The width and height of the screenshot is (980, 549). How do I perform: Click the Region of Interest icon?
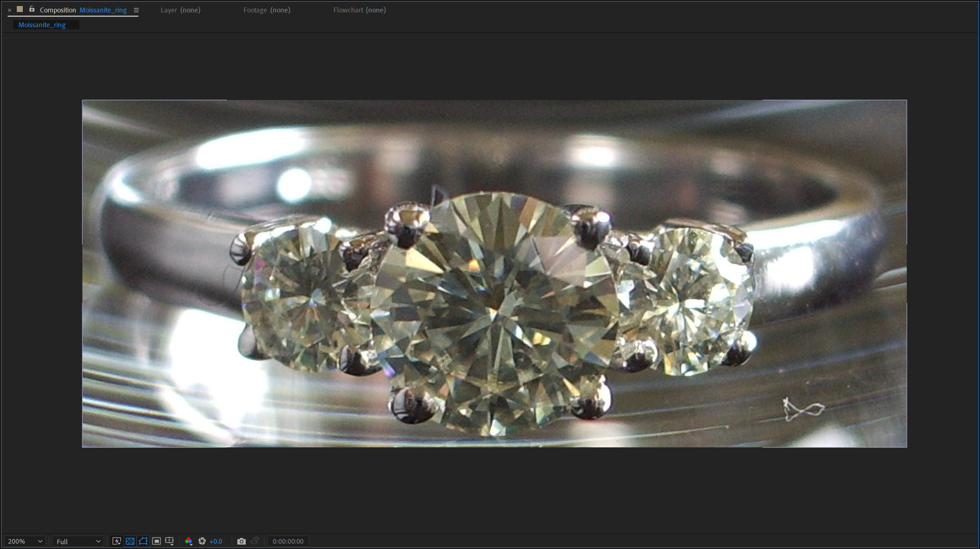(156, 541)
